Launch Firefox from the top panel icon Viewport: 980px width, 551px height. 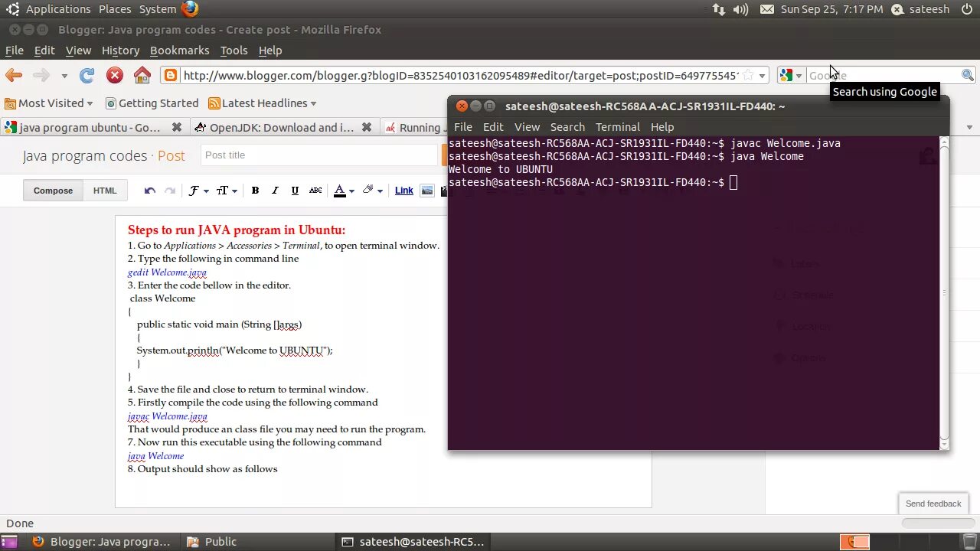click(190, 9)
